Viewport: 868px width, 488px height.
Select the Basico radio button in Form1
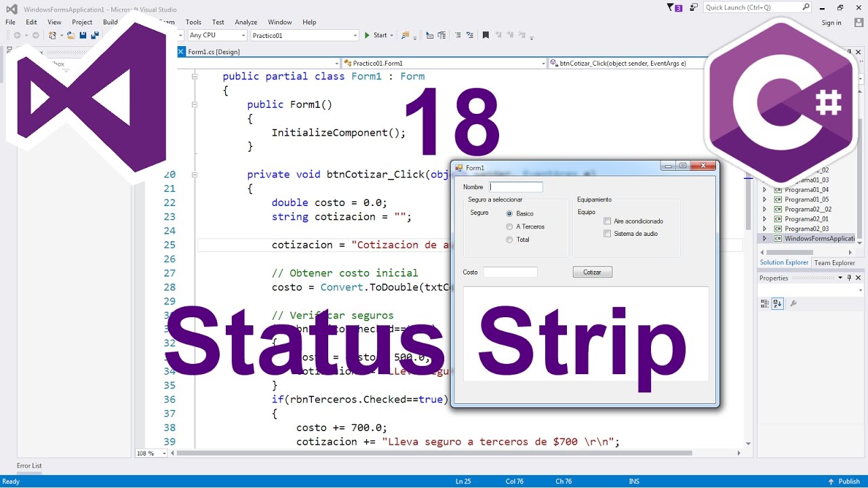pyautogui.click(x=509, y=213)
